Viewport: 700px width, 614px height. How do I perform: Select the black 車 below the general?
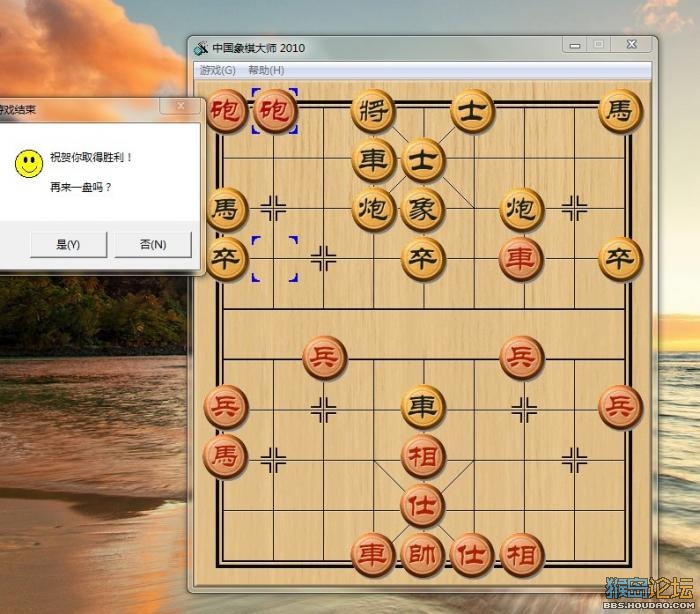coord(373,160)
